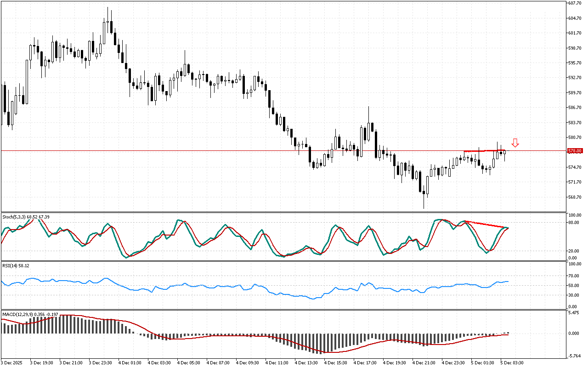Click the 607.70 price scale label

tap(575, 3)
